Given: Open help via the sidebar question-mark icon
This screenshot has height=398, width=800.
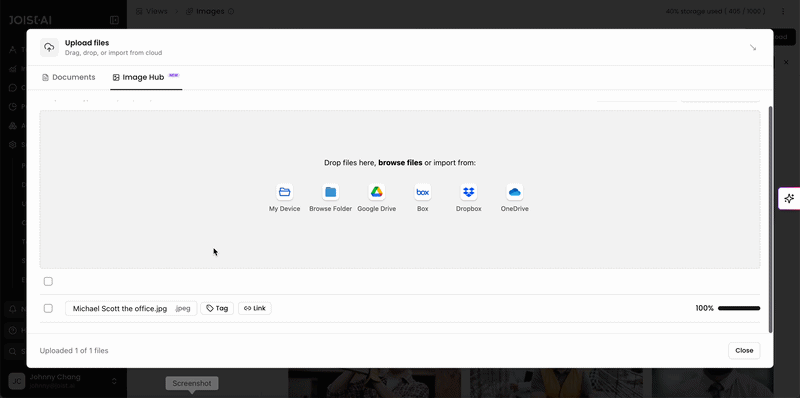Looking at the screenshot, I should [x=13, y=330].
